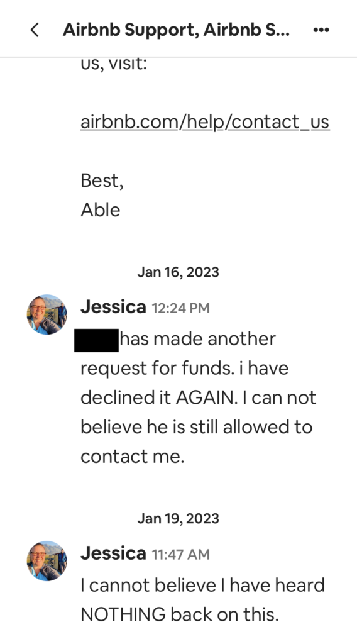This screenshot has width=357, height=644.
Task: Tap the Jessica name beside 11:47 AM
Action: click(113, 553)
